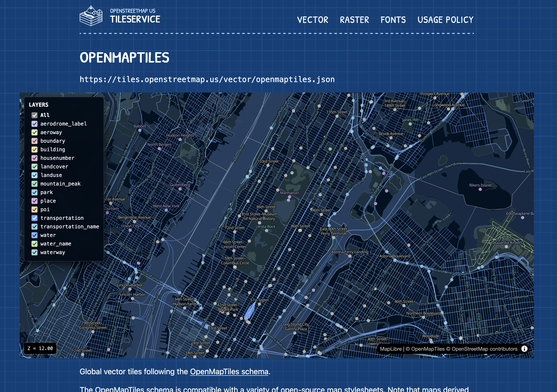Click the LaGuardia Airport map marker
The width and height of the screenshot is (557, 392).
tap(506, 247)
